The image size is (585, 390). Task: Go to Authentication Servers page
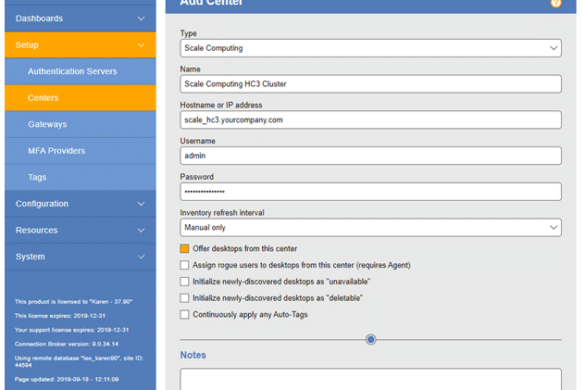80,71
